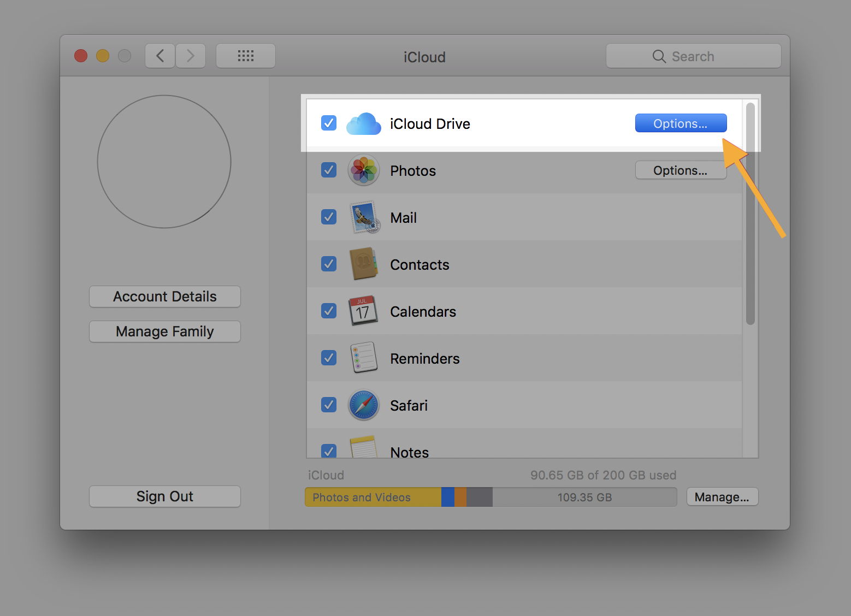The height and width of the screenshot is (616, 851).
Task: Click the services list scrollbar
Action: pos(750,214)
